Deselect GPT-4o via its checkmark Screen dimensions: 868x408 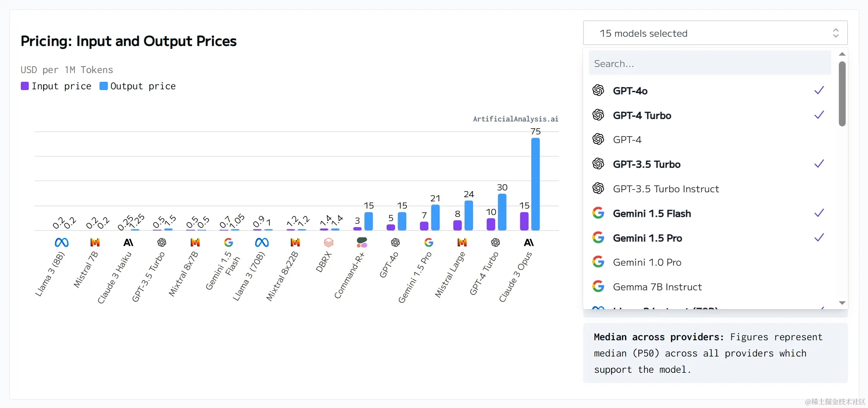pos(819,90)
